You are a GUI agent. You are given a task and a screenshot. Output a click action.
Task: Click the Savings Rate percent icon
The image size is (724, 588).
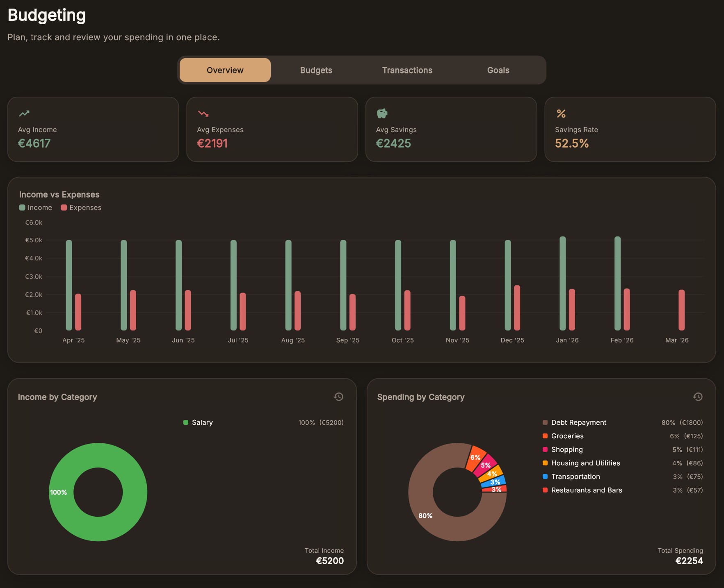click(x=561, y=114)
